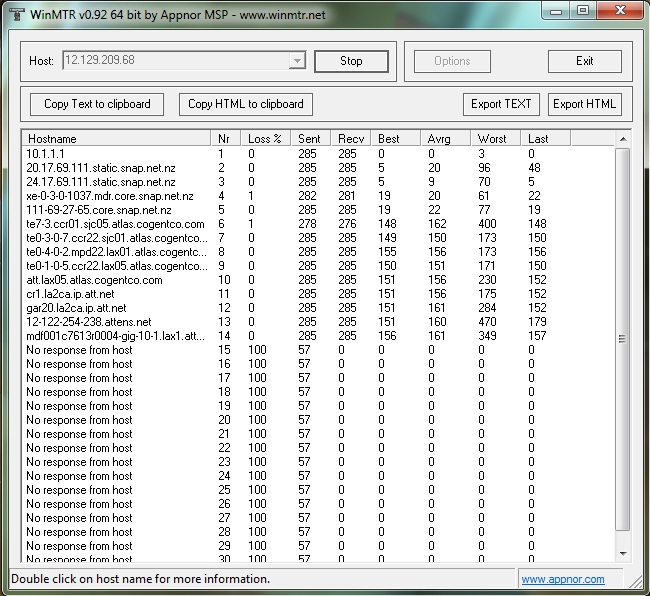Click Worst value 400 in hop 6
This screenshot has height=596, width=650.
click(487, 224)
